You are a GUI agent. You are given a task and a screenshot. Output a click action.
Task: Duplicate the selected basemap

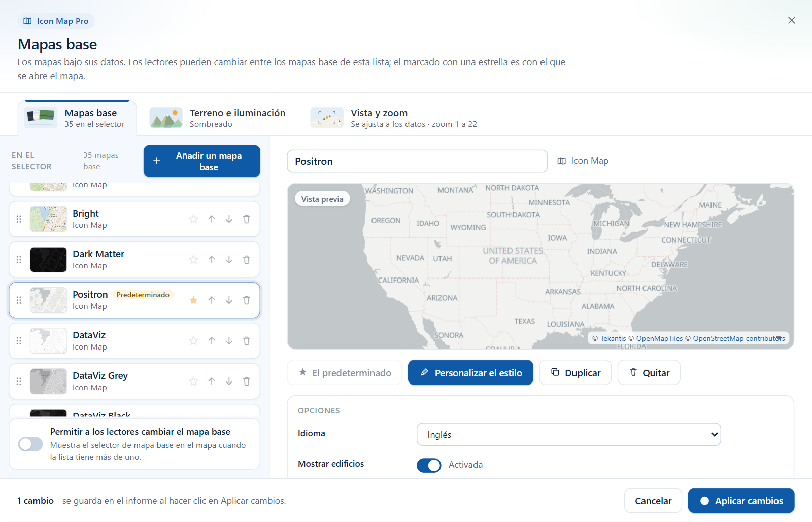click(x=576, y=373)
